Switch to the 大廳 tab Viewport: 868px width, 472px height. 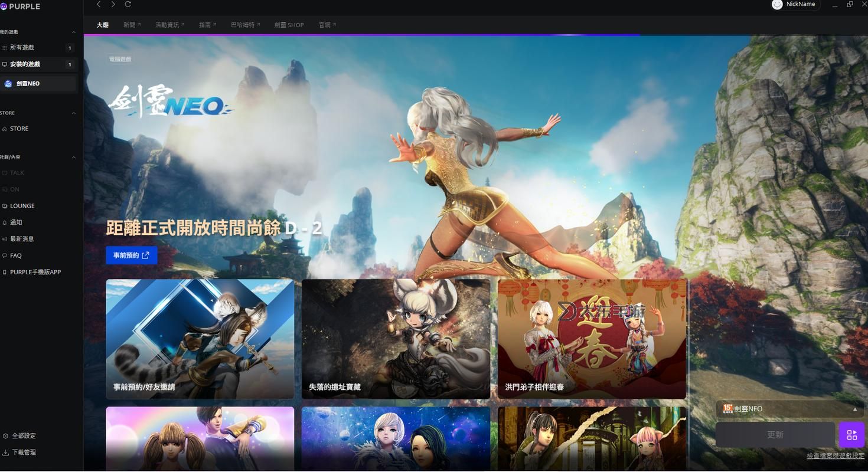coord(103,25)
